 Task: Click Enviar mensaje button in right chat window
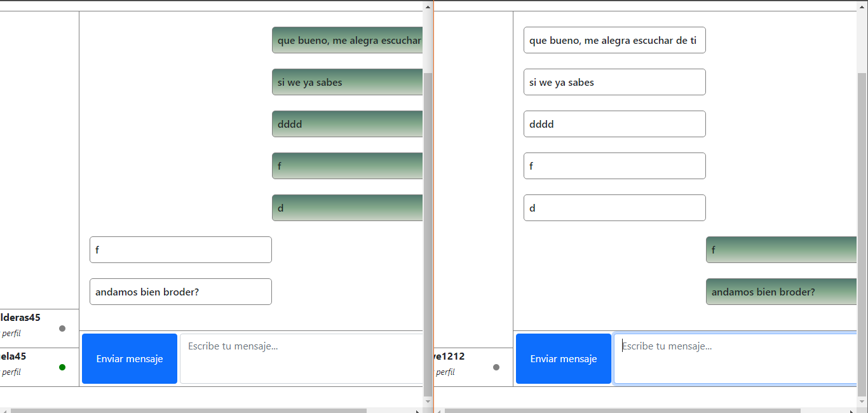[x=564, y=358]
